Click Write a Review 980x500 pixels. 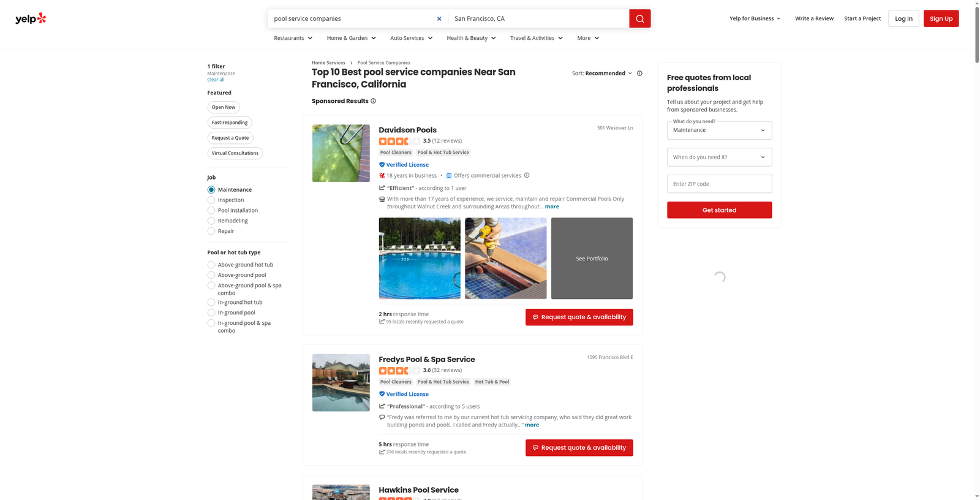pyautogui.click(x=814, y=18)
